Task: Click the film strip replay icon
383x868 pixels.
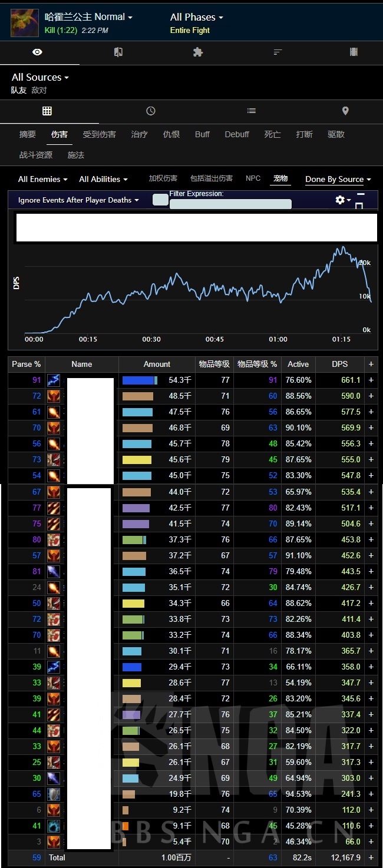Action: tap(354, 52)
